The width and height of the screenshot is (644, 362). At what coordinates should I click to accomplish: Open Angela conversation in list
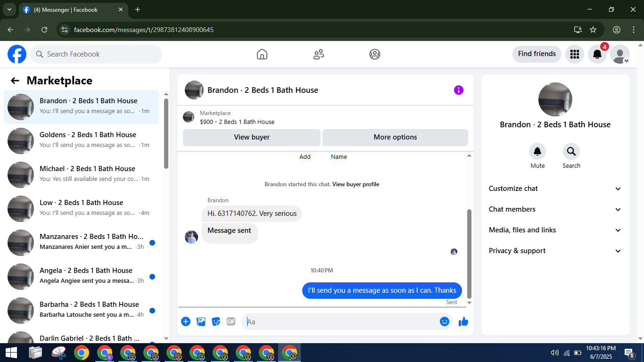[x=81, y=277]
